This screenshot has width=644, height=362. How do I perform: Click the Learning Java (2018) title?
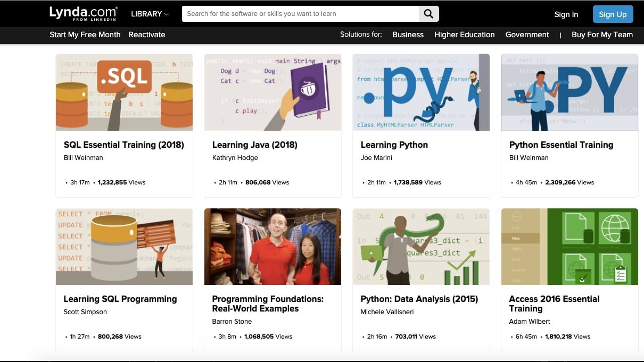point(255,145)
